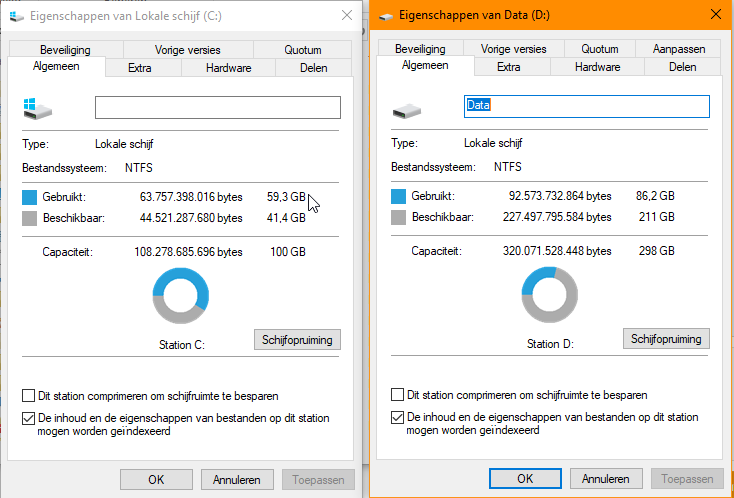Enable compression checkbox for station C:
734x498 pixels.
click(x=29, y=396)
